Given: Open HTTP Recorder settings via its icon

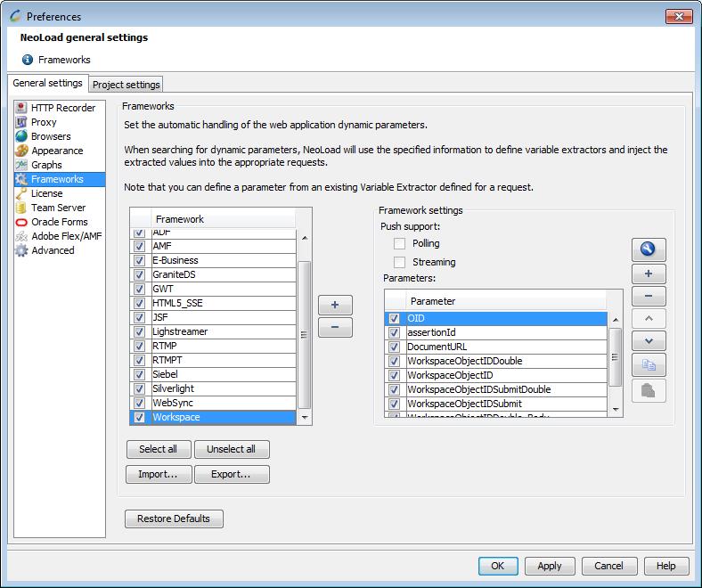Looking at the screenshot, I should [21, 108].
